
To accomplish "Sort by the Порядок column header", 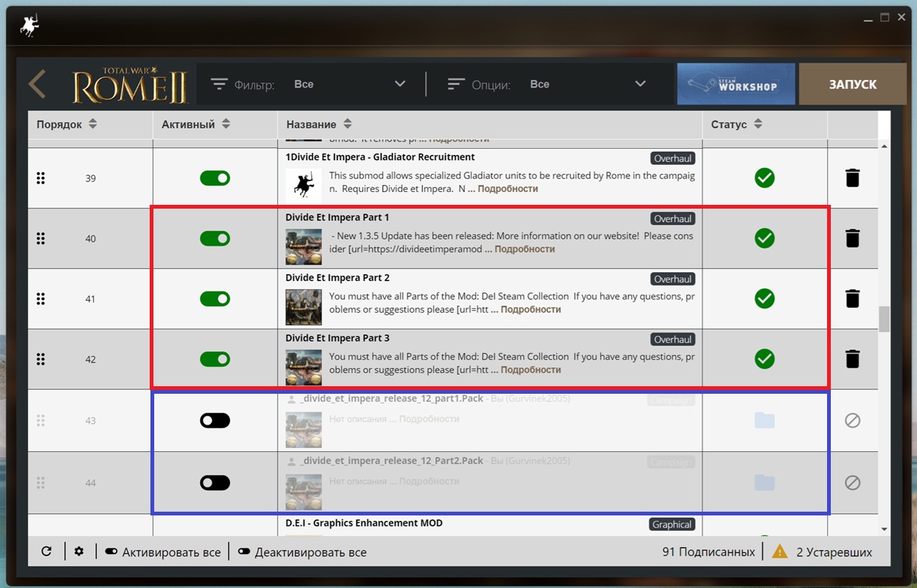I will [67, 124].
